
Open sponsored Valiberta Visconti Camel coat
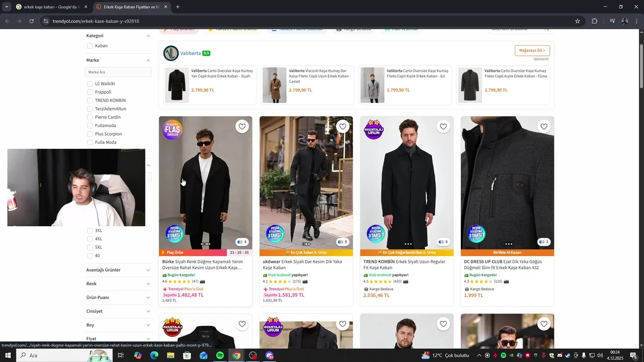point(307,85)
